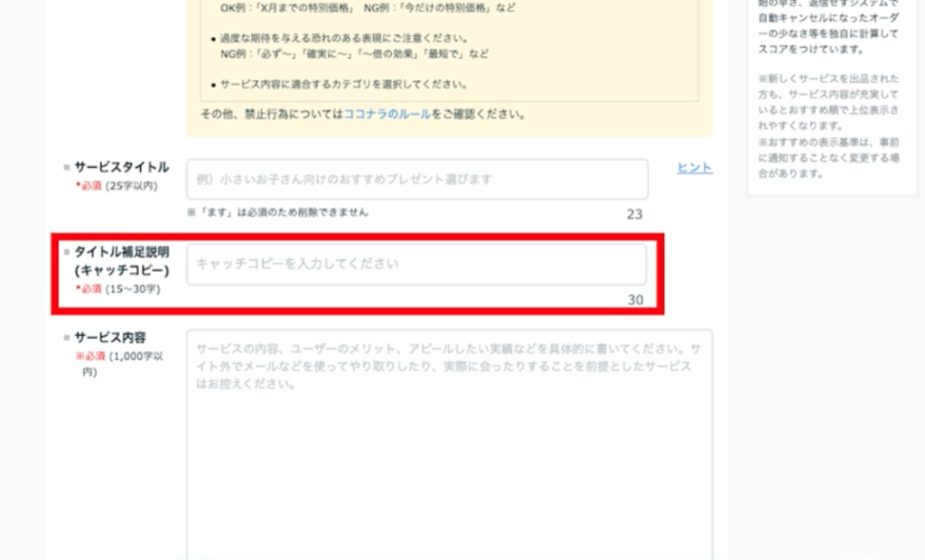Click the square bullet icon beside サービス内容
The image size is (925, 560).
tap(67, 338)
